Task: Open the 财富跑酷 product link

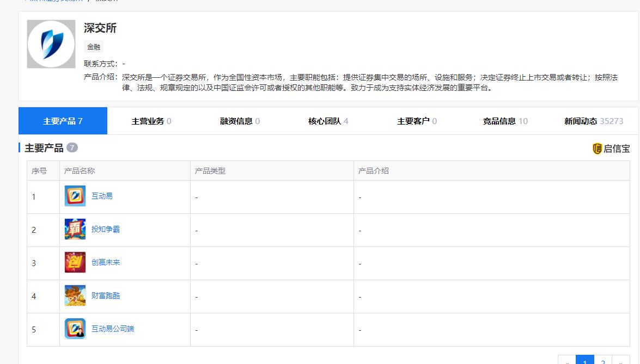Action: coord(106,295)
